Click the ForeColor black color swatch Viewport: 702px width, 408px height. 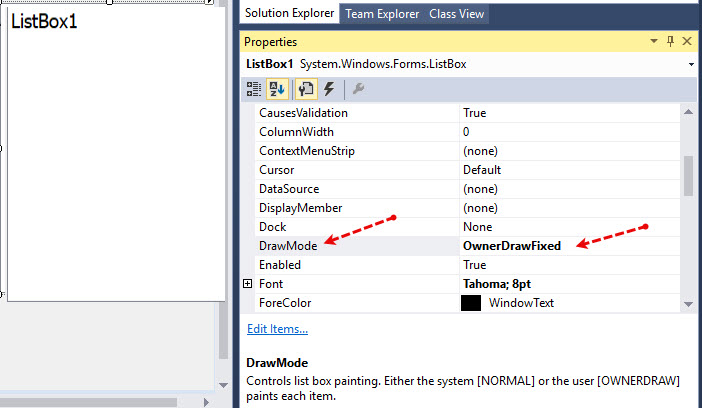point(470,303)
